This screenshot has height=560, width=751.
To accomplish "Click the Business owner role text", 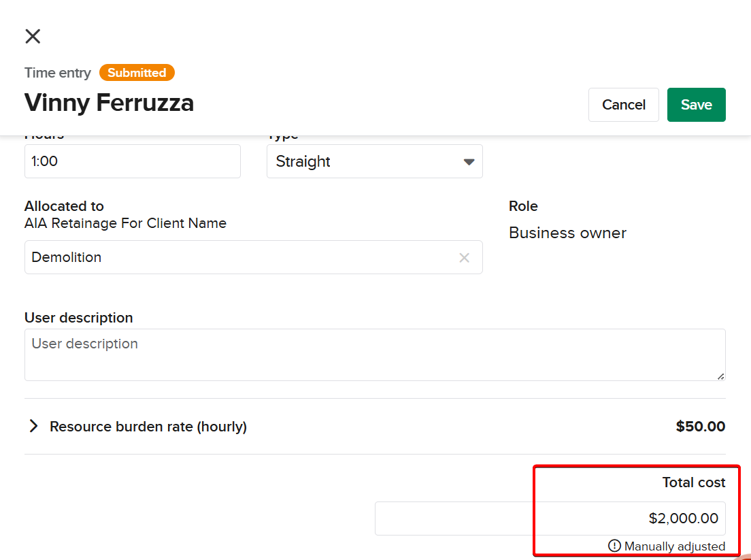I will [567, 233].
